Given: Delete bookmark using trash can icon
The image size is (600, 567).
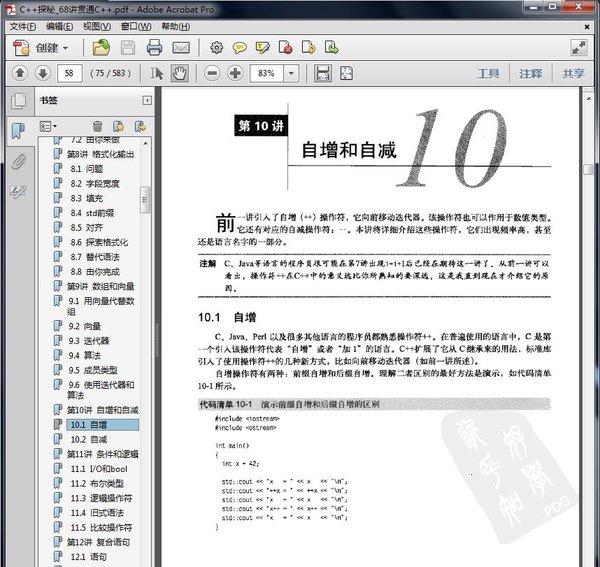Looking at the screenshot, I should coord(97,126).
